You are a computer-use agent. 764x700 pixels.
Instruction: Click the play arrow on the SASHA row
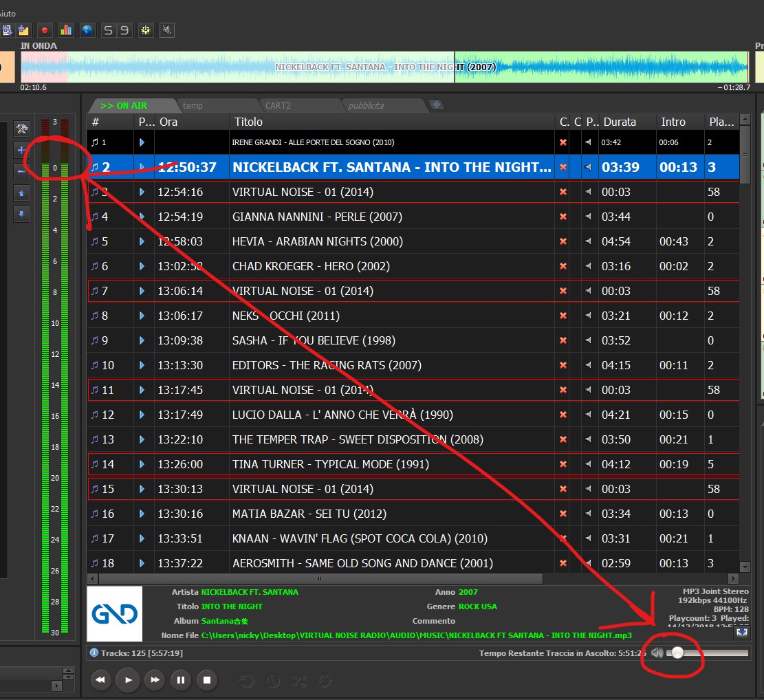click(x=142, y=340)
